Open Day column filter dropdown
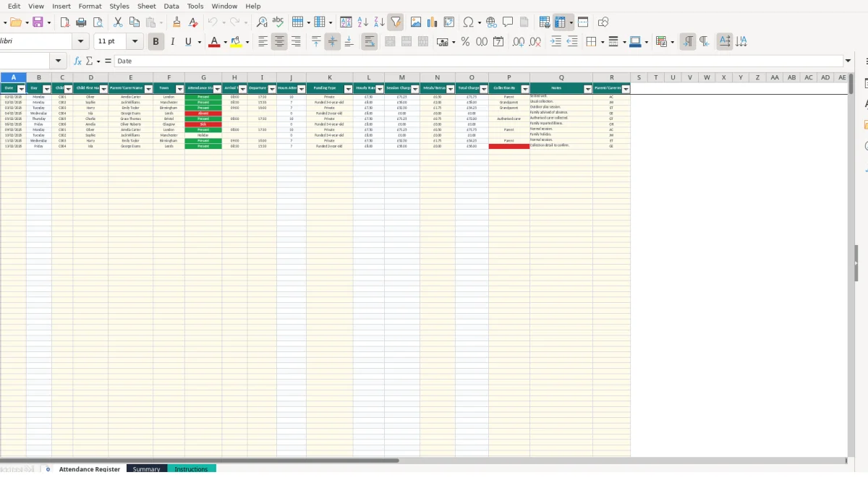 (x=47, y=89)
